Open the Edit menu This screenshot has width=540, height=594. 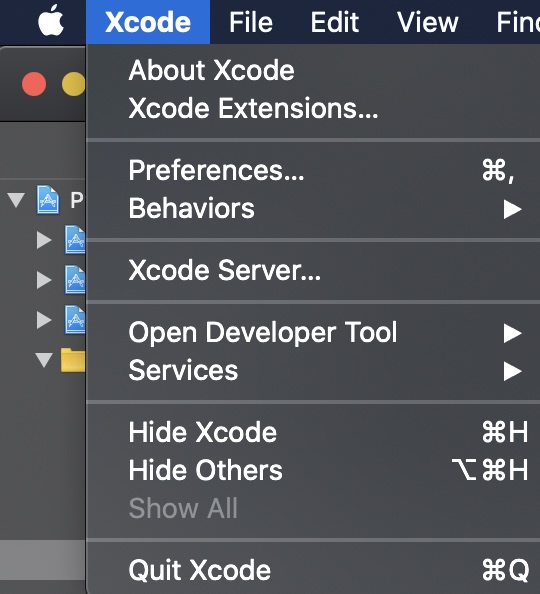pos(335,22)
